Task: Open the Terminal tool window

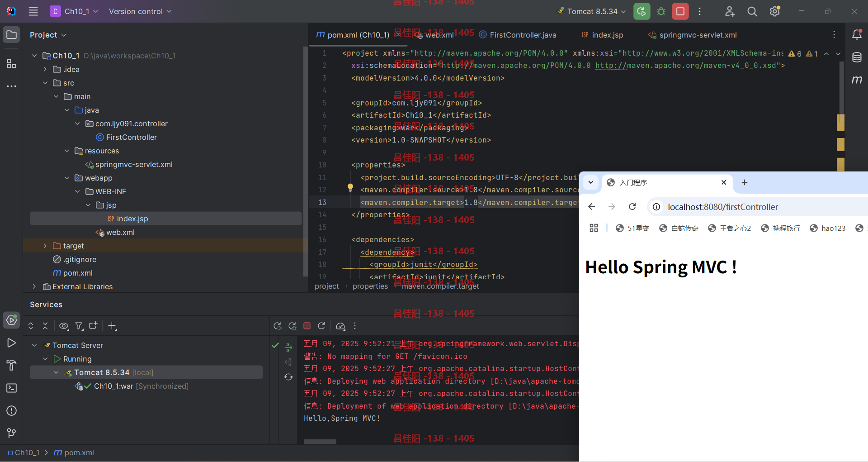Action: pos(12,388)
